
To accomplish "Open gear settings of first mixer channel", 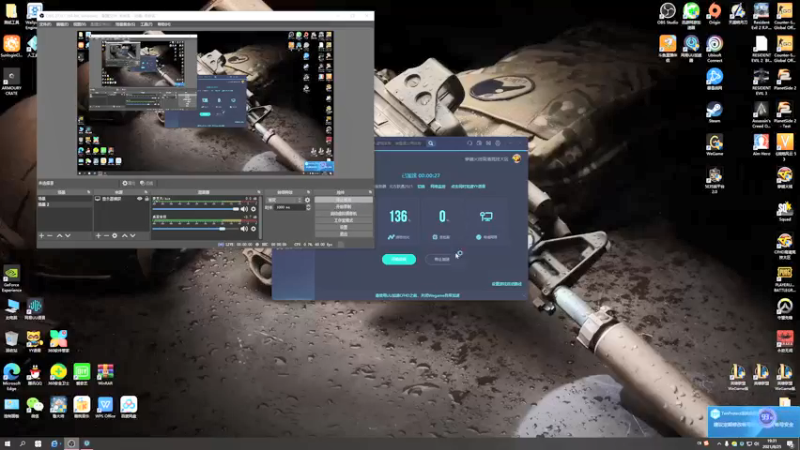I will [x=254, y=209].
